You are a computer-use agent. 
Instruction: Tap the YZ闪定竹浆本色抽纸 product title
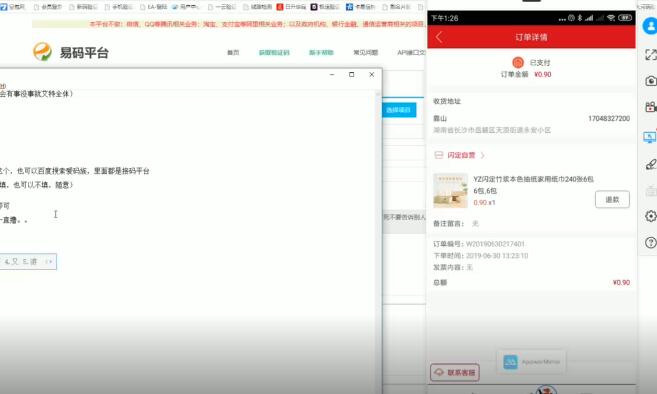point(533,179)
